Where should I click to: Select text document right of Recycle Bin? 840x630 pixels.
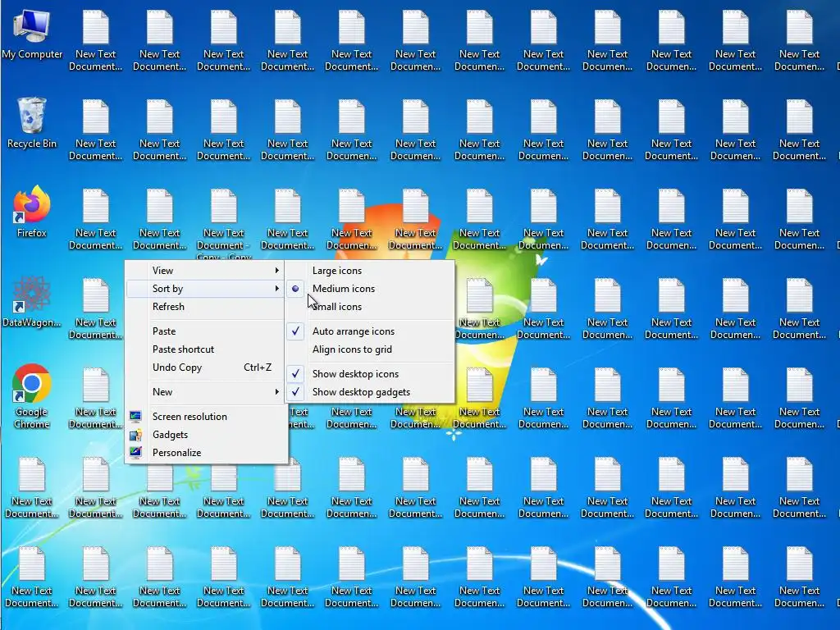coord(95,130)
